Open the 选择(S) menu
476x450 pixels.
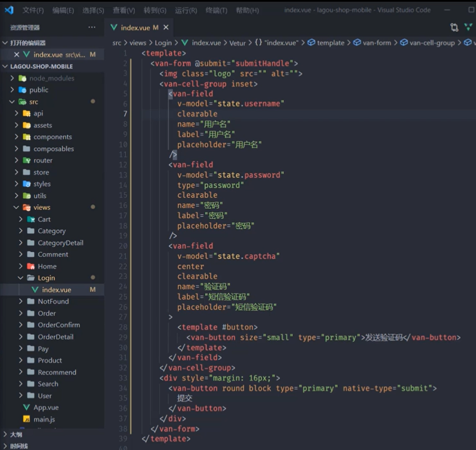tap(93, 10)
